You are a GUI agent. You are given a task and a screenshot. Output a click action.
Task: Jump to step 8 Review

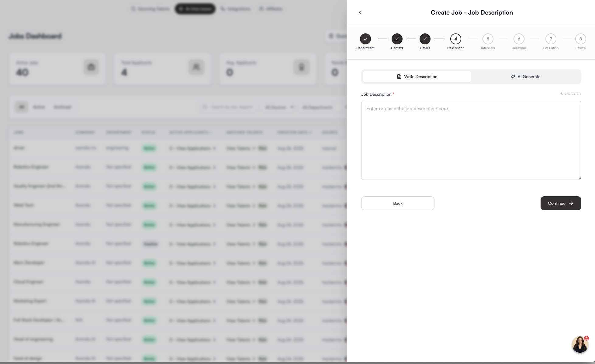[x=580, y=39]
